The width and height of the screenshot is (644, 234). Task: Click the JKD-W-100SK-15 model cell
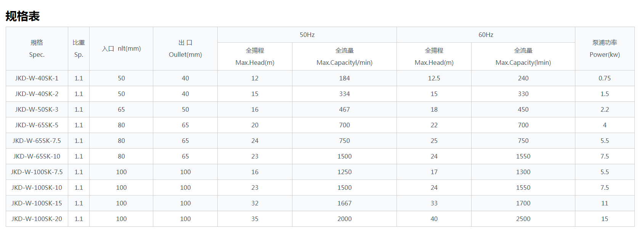(37, 203)
